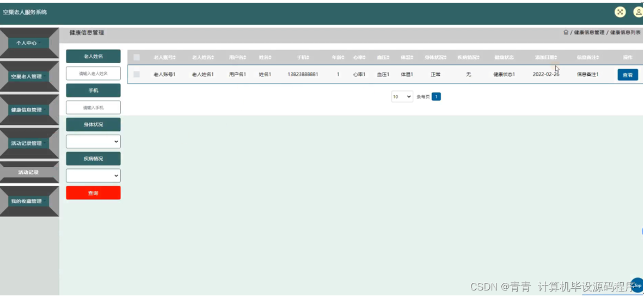Click the fullscreen toggle icon in header
Screen dimensions: 644x297
click(x=620, y=12)
